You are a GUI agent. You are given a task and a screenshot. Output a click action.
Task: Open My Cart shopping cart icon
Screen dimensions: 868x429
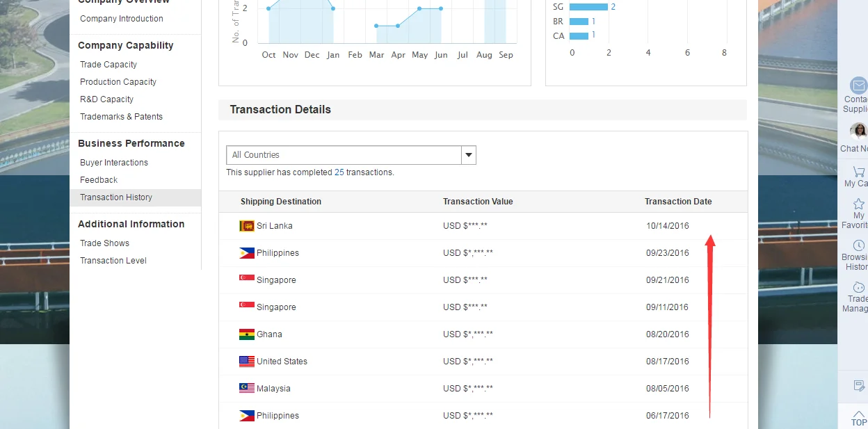[x=859, y=172]
